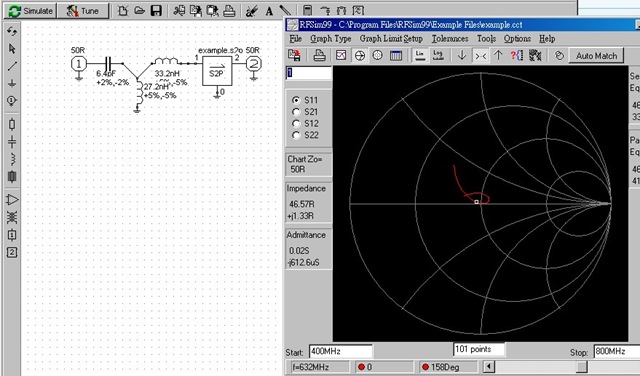Save the circuit with floppy disk icon
Screen dimensions: 640x376
point(156,11)
